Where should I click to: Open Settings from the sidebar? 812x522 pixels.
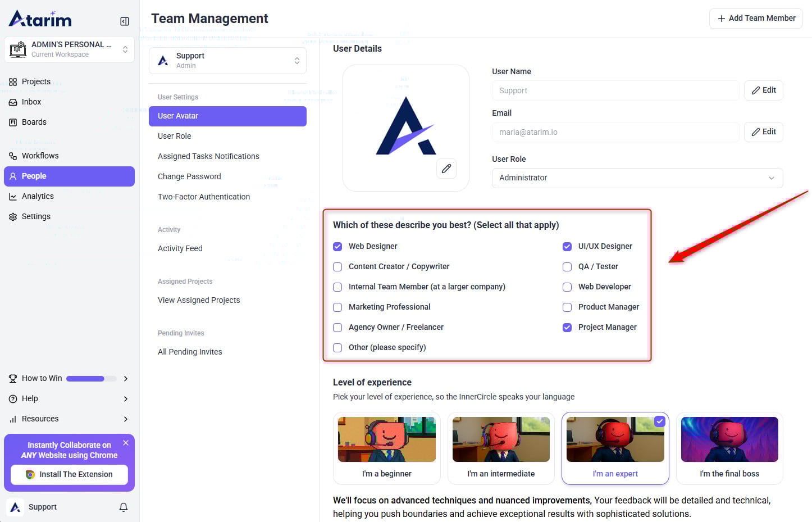[36, 216]
